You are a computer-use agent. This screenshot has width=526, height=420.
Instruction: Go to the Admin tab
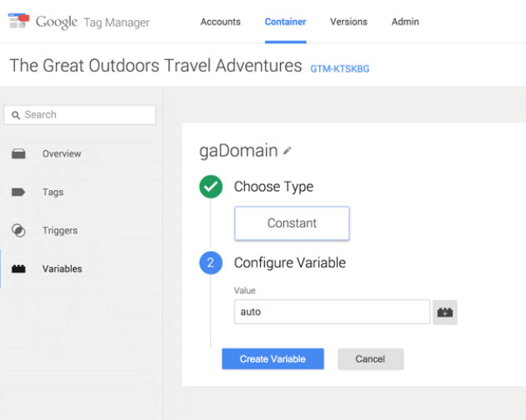(405, 22)
